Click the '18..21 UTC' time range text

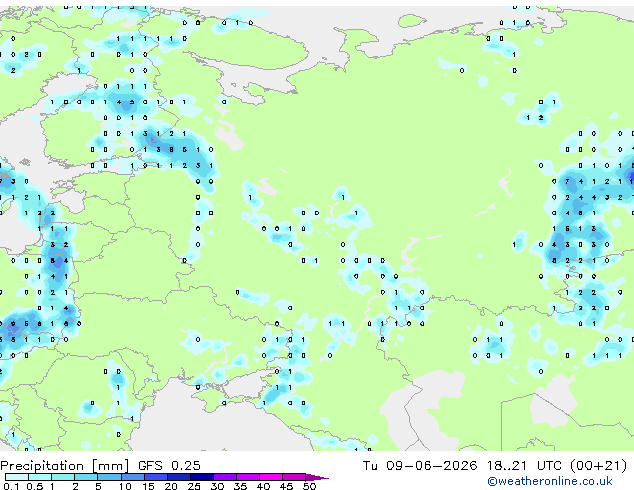coord(524,466)
